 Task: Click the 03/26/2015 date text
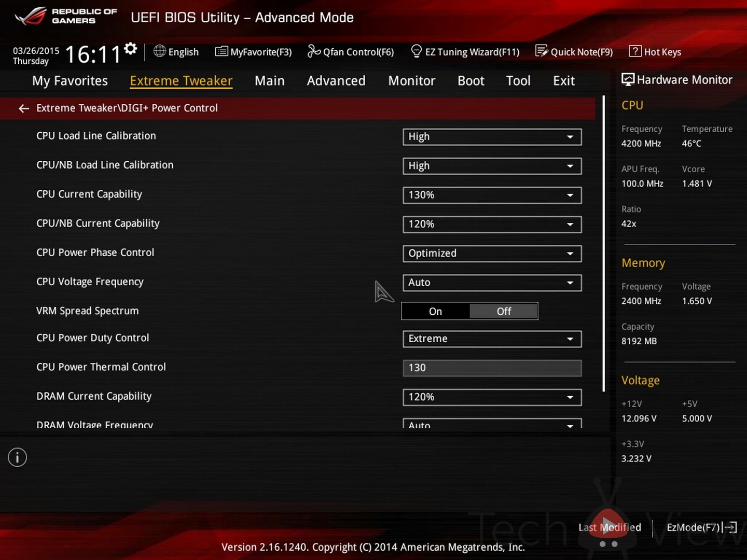pos(36,50)
